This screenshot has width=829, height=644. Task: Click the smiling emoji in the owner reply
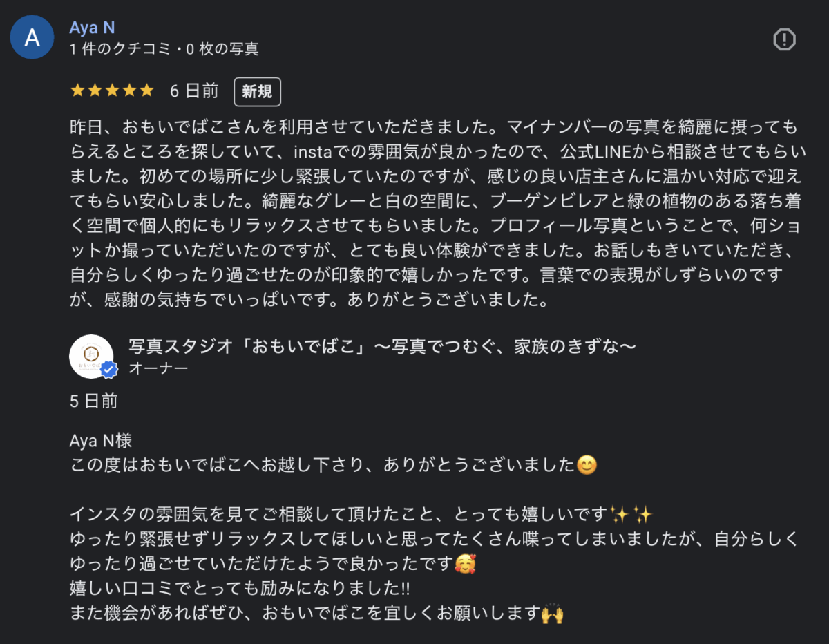[x=588, y=465]
